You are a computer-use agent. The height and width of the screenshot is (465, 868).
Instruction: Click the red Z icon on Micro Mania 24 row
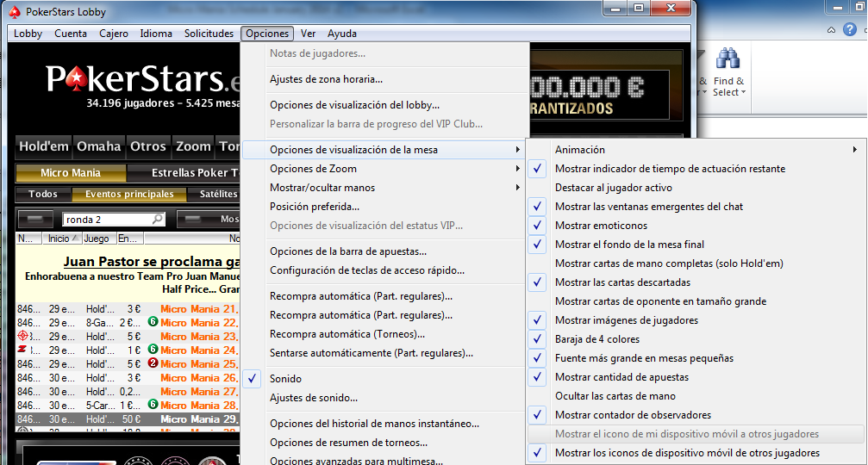tap(22, 350)
